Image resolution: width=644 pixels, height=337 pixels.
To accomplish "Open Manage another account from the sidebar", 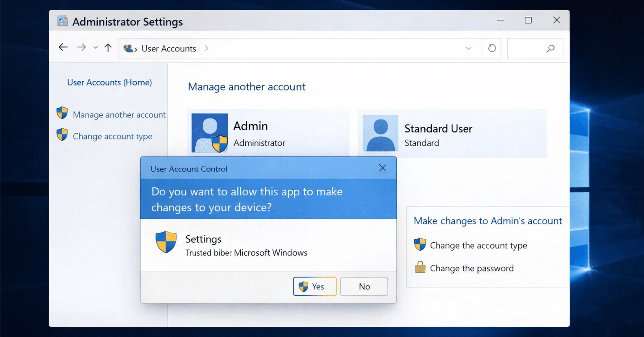I will (x=119, y=114).
